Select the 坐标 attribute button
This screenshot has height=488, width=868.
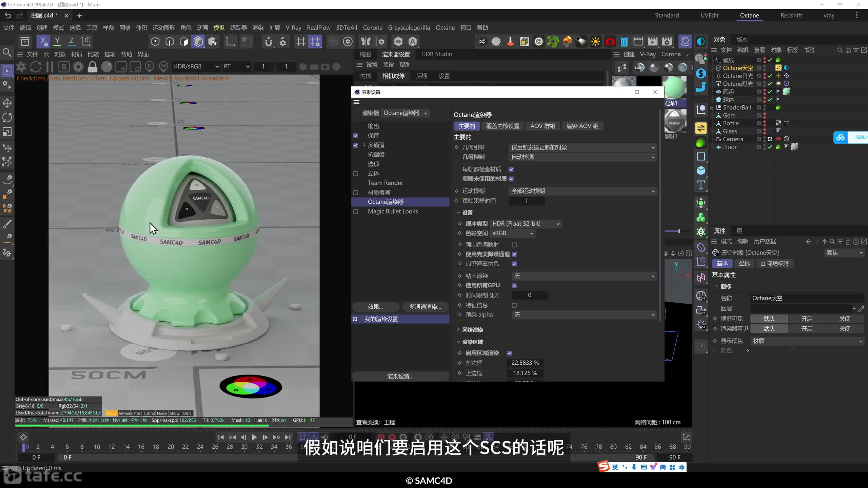click(x=744, y=263)
